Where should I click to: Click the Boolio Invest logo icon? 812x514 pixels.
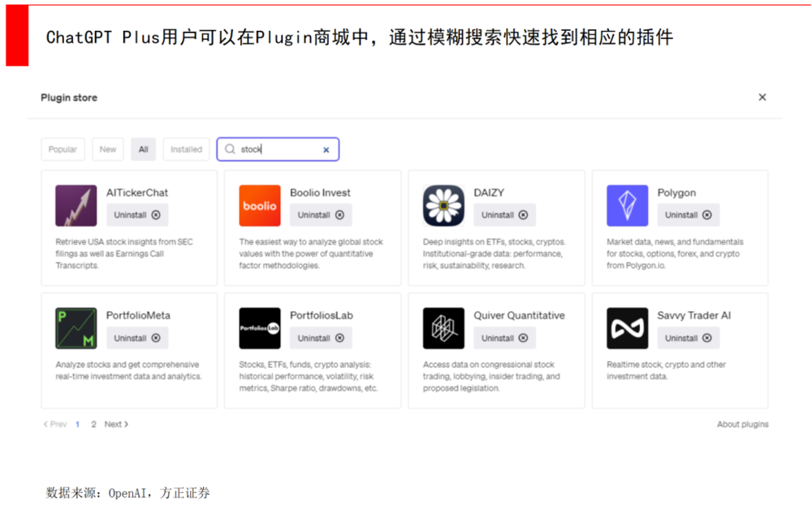coord(259,205)
